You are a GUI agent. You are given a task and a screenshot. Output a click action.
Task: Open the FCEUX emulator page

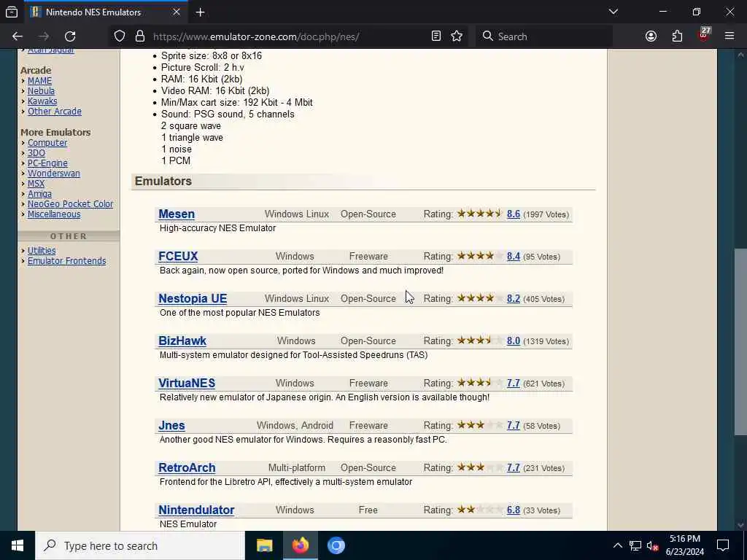(x=178, y=256)
